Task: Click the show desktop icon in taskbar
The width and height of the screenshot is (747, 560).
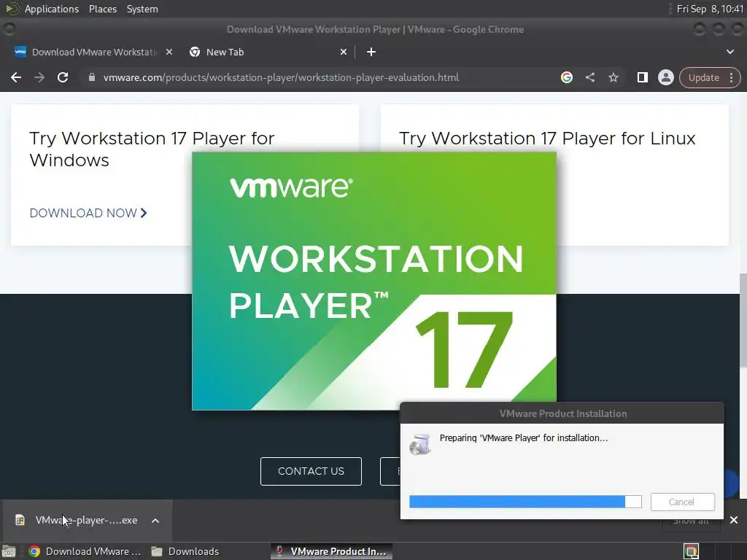Action: (9, 551)
